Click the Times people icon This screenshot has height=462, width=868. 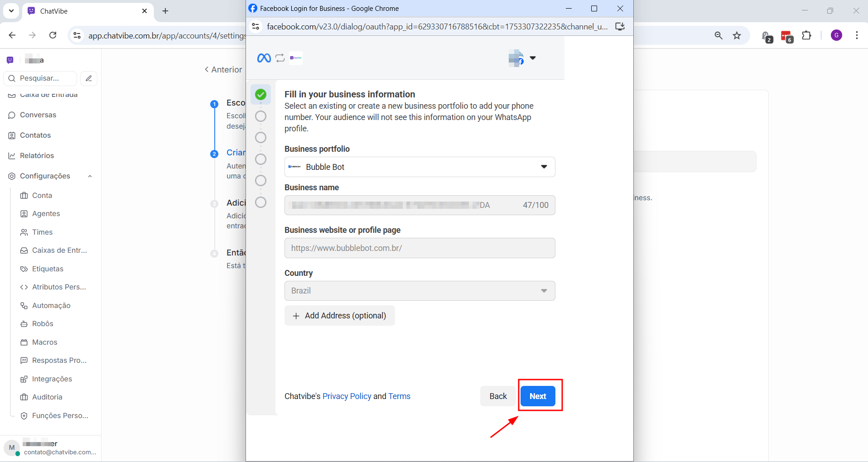(24, 232)
